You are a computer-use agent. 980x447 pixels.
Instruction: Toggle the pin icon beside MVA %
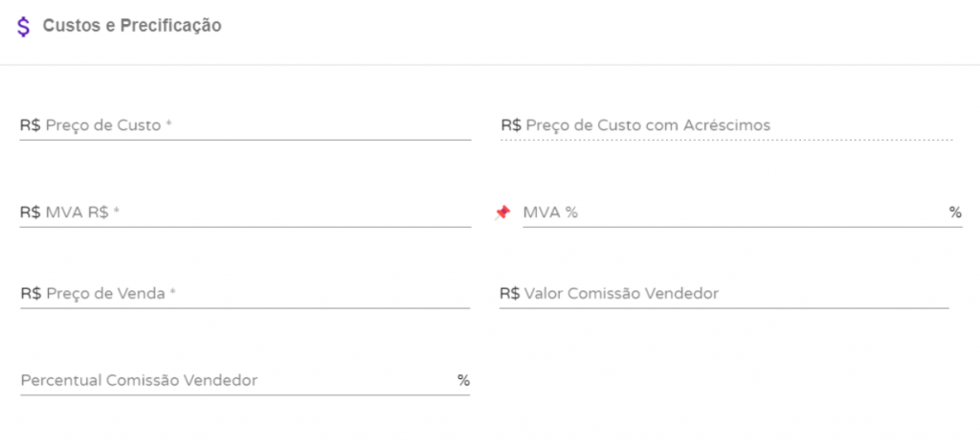coord(502,212)
